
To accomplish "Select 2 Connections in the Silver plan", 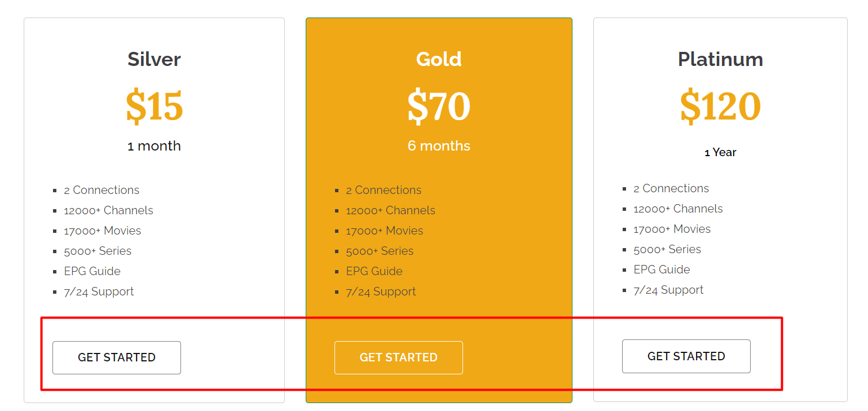I will click(x=102, y=190).
